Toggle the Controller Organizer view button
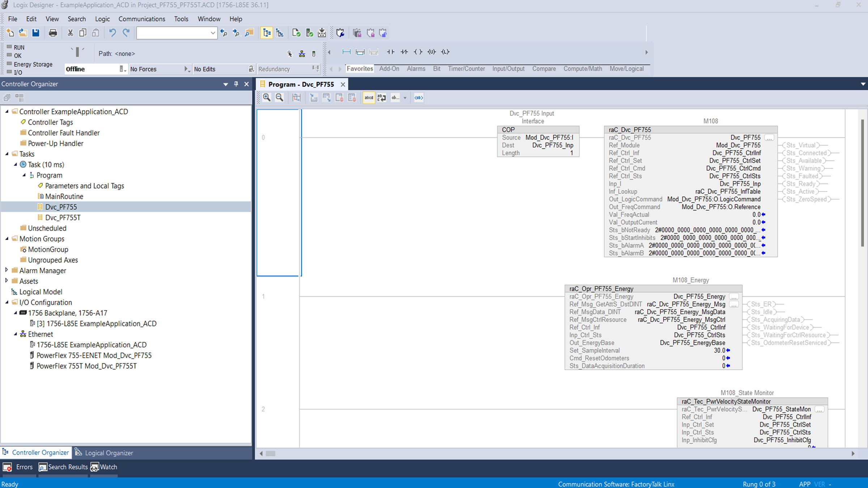 click(x=267, y=33)
